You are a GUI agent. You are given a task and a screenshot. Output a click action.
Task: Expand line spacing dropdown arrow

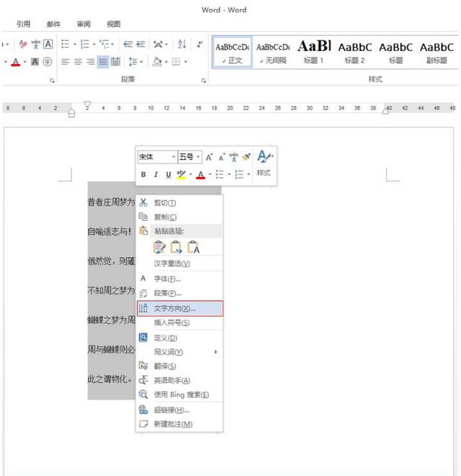[x=141, y=62]
